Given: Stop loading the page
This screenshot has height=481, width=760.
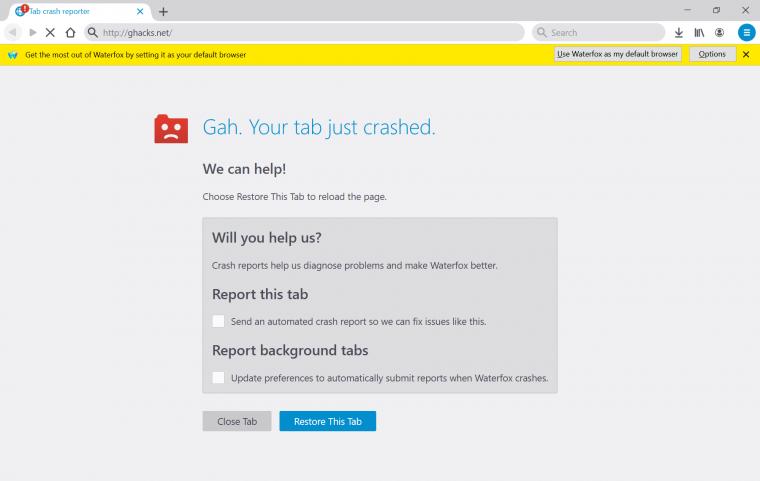Looking at the screenshot, I should click(50, 32).
